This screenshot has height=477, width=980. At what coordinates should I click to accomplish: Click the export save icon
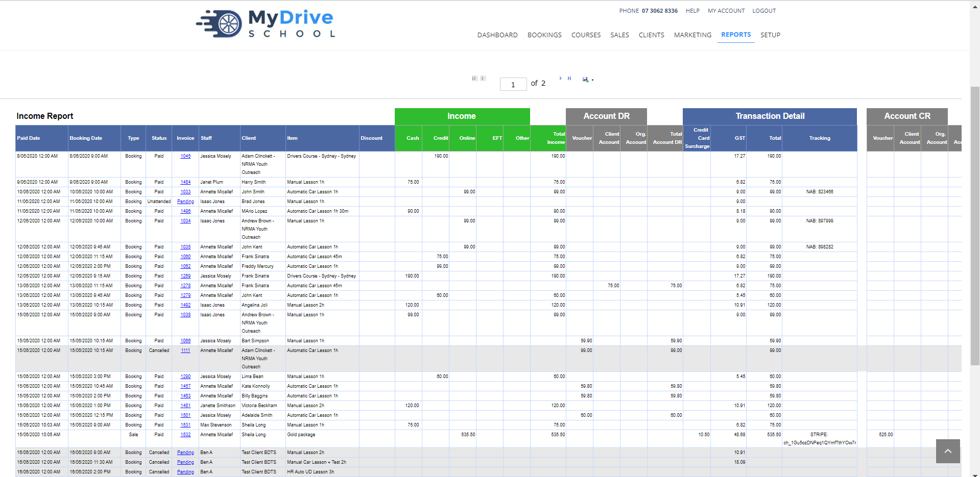(x=585, y=80)
